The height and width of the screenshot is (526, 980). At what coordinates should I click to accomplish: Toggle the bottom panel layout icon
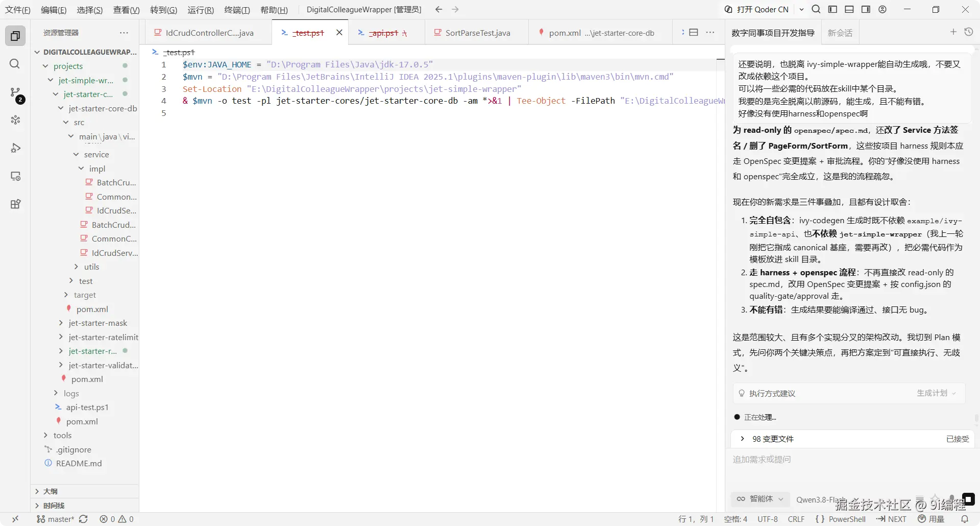pyautogui.click(x=849, y=9)
